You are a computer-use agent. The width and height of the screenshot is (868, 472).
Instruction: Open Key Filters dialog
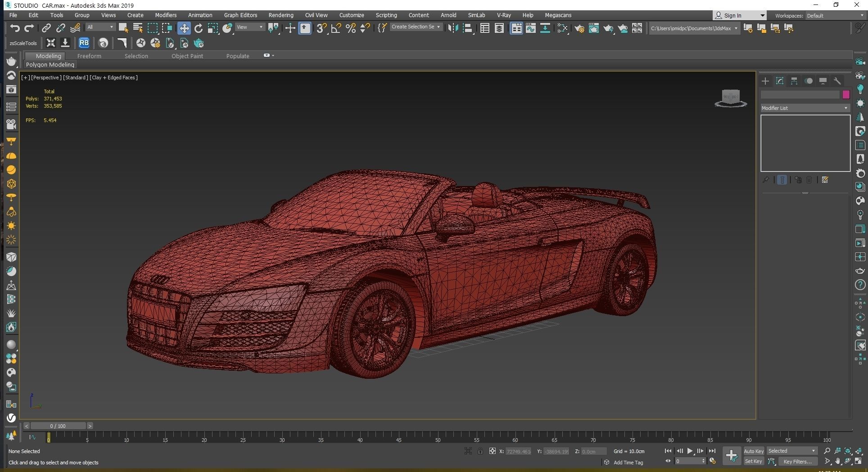tap(797, 461)
